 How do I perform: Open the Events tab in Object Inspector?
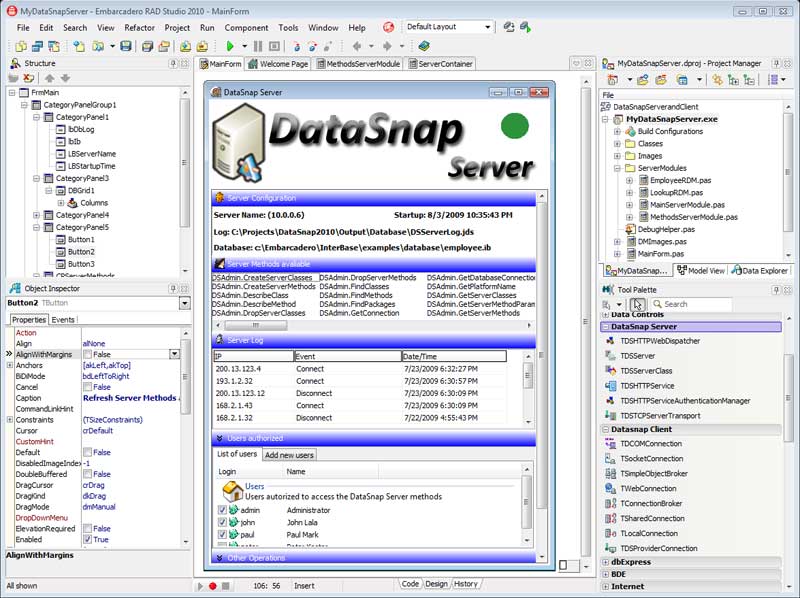(x=63, y=320)
